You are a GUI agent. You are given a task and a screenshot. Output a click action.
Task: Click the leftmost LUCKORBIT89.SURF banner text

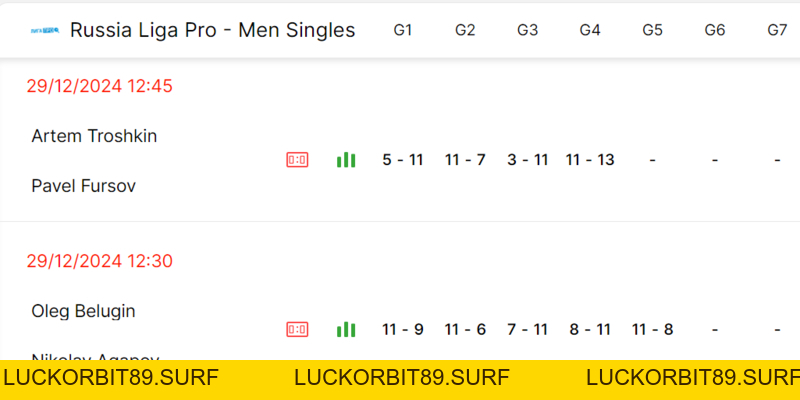(111, 378)
